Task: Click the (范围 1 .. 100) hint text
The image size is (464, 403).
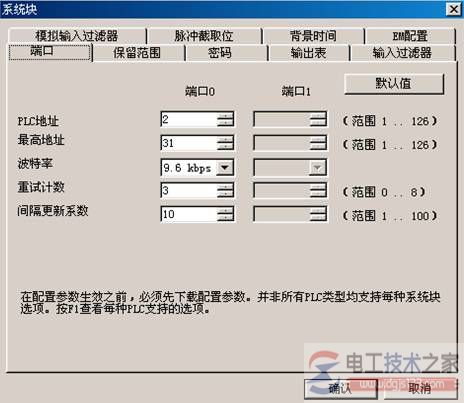Action: click(x=390, y=216)
